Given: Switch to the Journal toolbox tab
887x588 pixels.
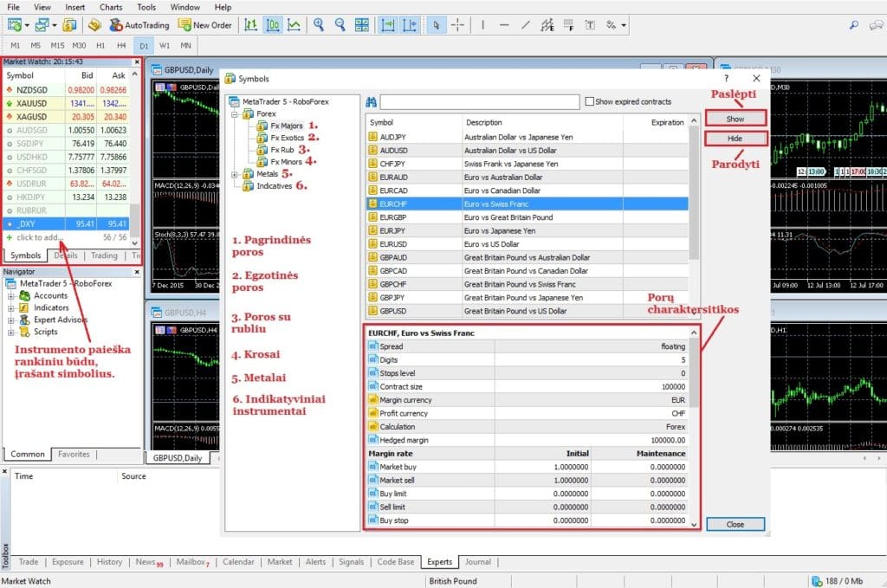Looking at the screenshot, I should click(x=478, y=562).
